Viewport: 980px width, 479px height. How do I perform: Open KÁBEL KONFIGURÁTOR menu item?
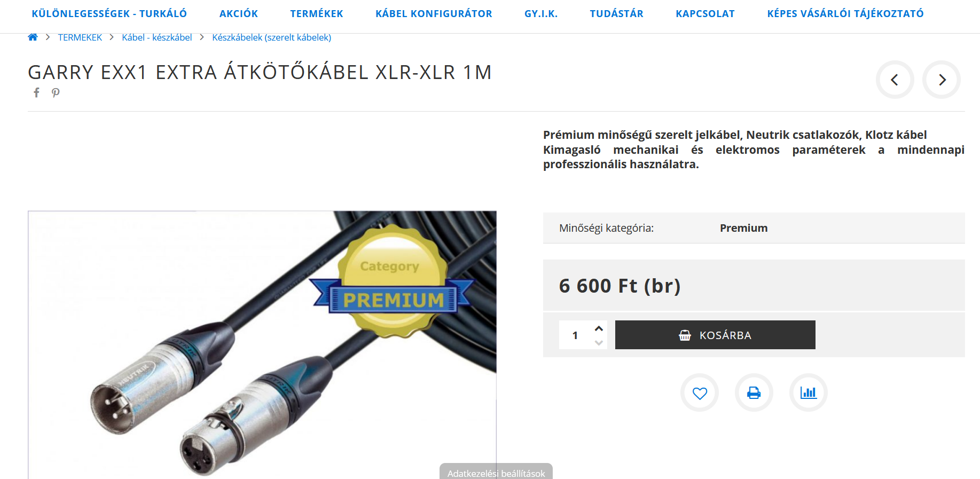[x=434, y=14]
